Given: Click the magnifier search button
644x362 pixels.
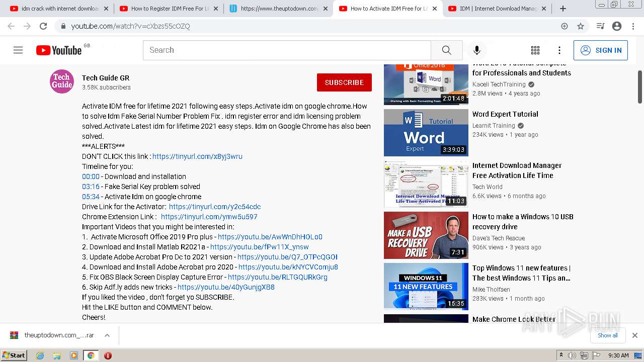Looking at the screenshot, I should [446, 50].
